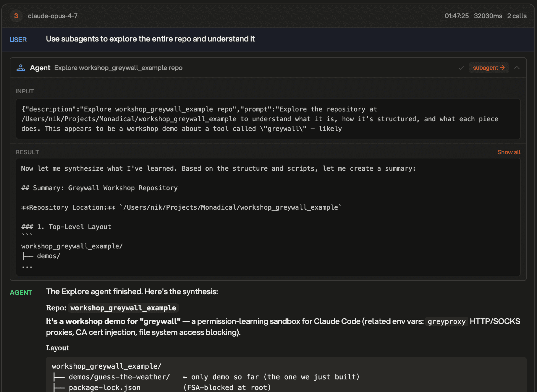Click inside the INPUT JSON code block
Screen dimensions: 537x392
[x=268, y=119]
